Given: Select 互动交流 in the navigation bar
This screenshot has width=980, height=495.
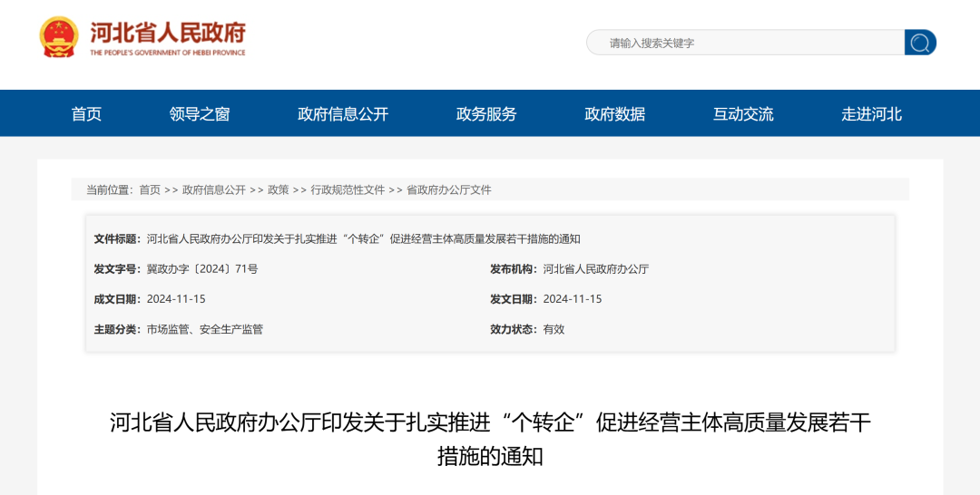Looking at the screenshot, I should coord(743,114).
